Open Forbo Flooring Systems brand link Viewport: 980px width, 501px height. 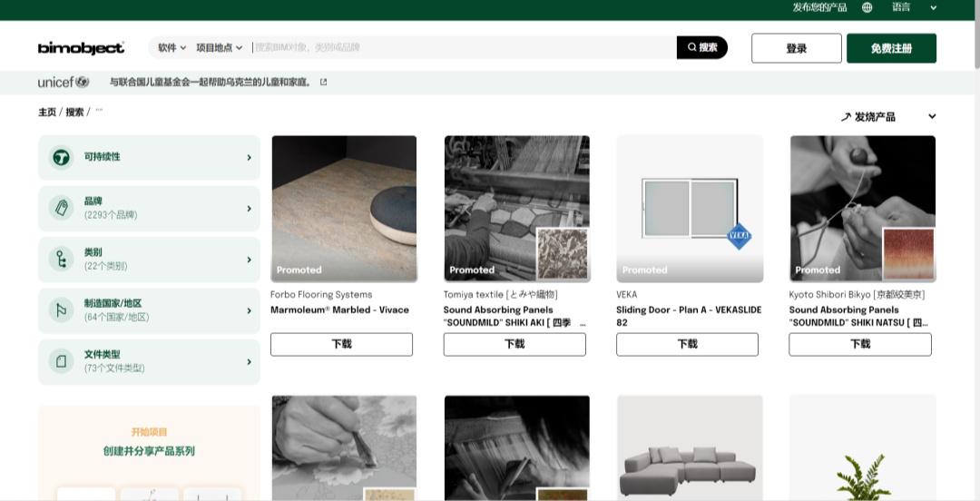(x=321, y=295)
